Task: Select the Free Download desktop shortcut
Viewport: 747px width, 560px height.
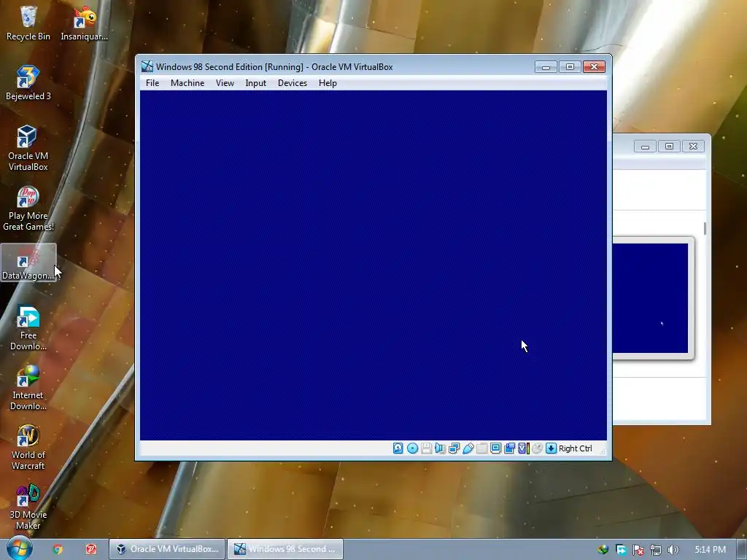Action: pyautogui.click(x=28, y=327)
